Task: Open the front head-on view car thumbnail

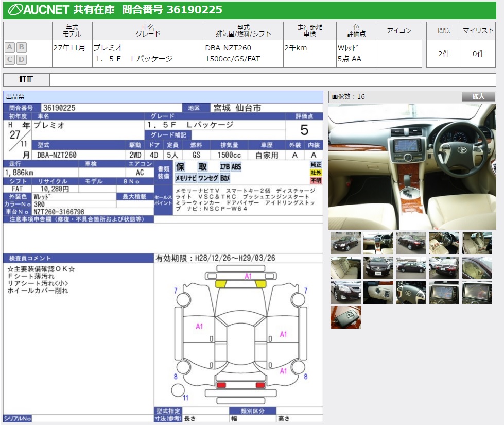Action: point(378,268)
